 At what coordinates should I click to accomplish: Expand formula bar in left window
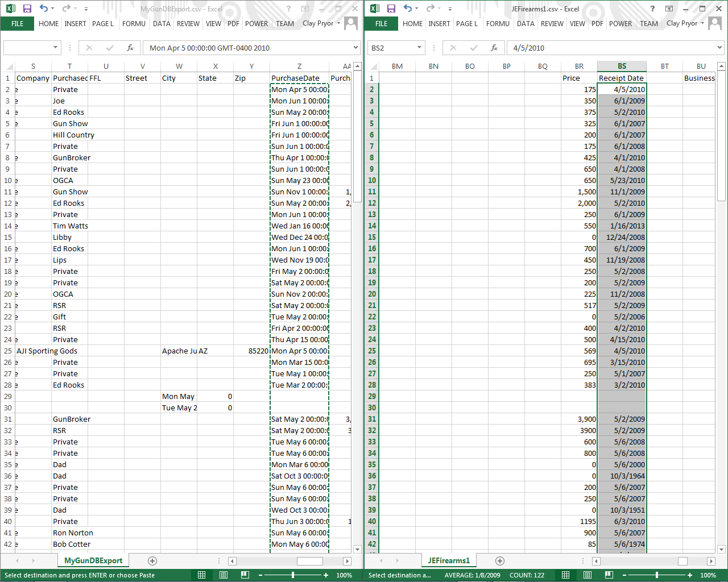point(355,48)
